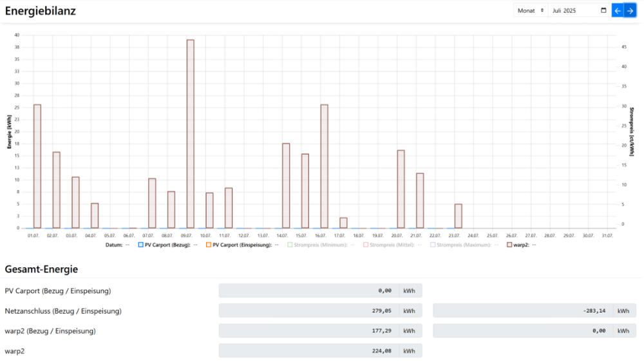Go to previous month with left arrow
Screen dimensions: 644x364
coord(617,11)
